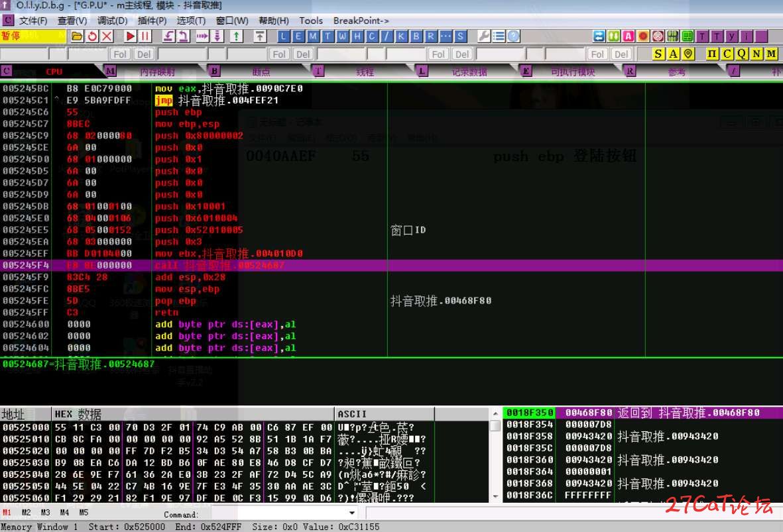Click the pink A plugin icon
783x532 pixels.
pos(629,36)
